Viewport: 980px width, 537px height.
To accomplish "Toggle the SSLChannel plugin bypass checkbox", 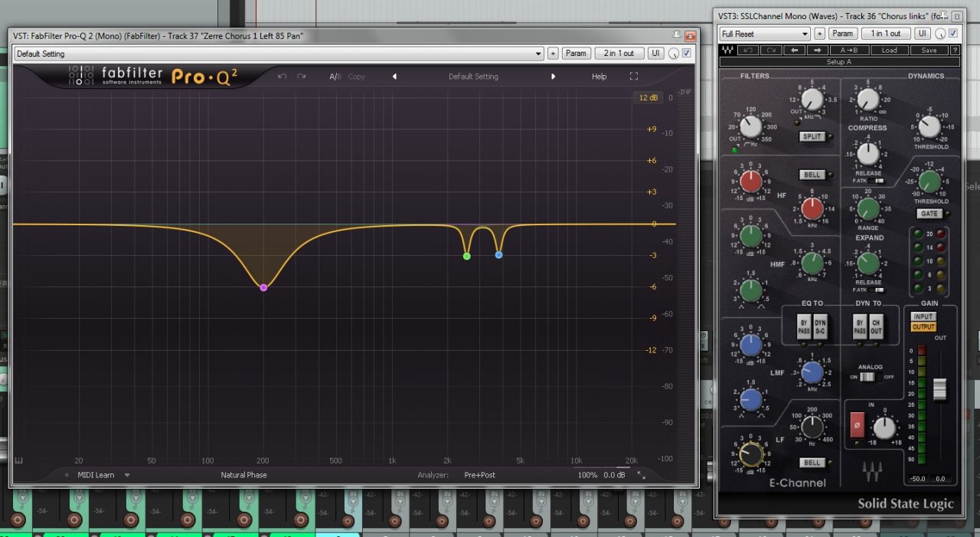I will 953,34.
